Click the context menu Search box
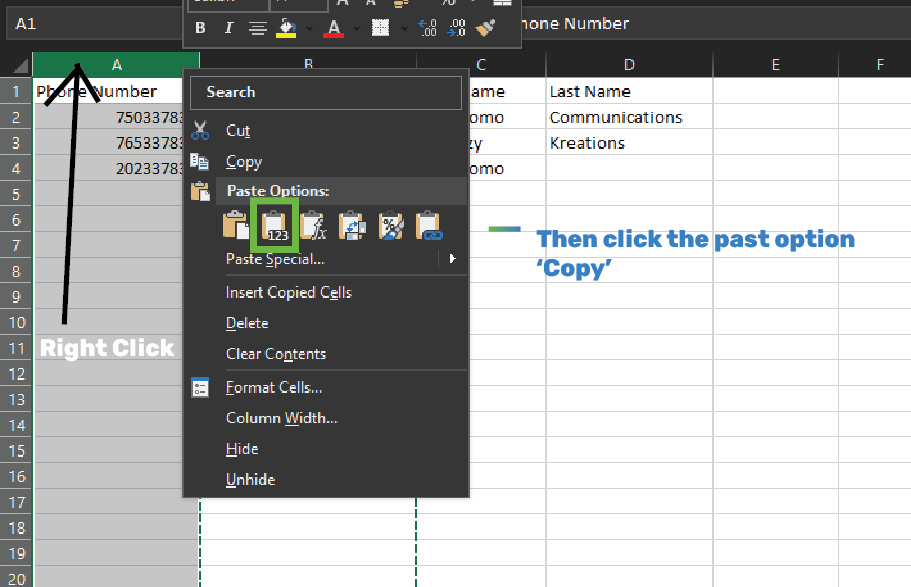This screenshot has height=587, width=911. (326, 92)
